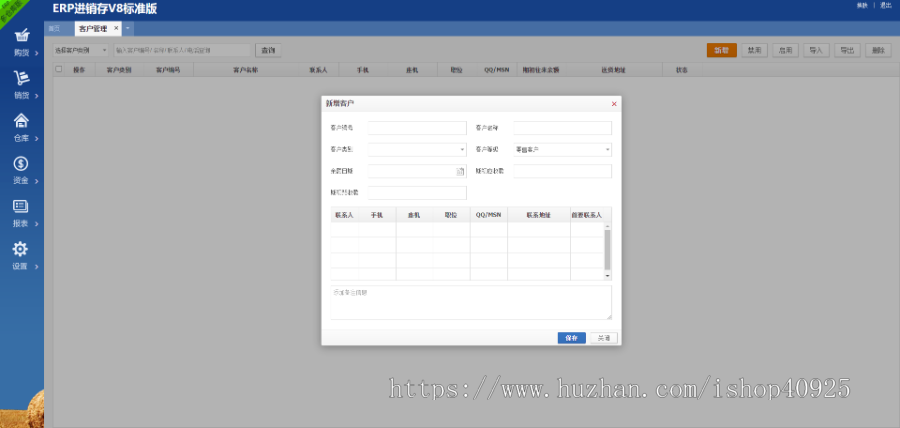Screen dimensions: 900x428
Task: Open the 销货 sales cart icon
Action: click(x=21, y=77)
